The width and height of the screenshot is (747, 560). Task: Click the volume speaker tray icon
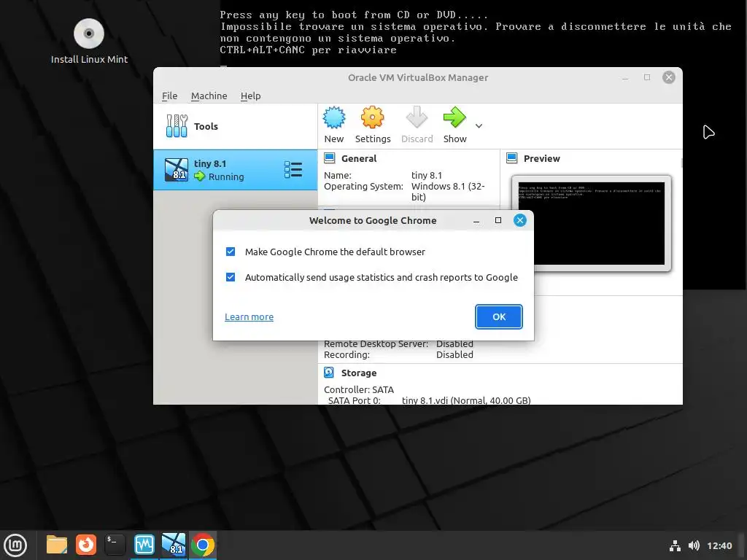click(x=694, y=545)
